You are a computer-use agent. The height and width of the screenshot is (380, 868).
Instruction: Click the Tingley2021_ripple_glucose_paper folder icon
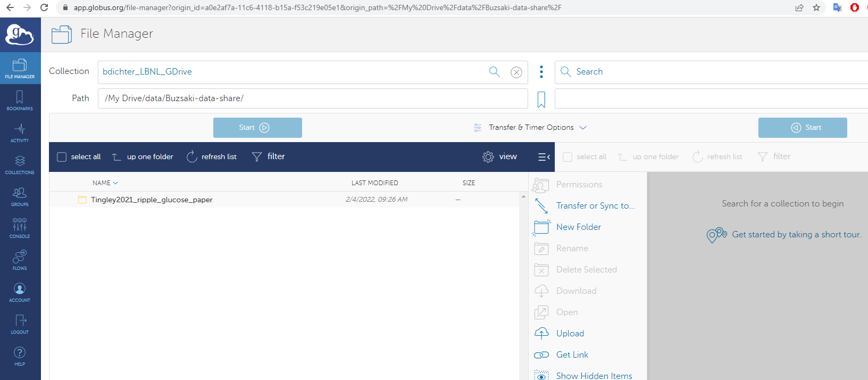82,200
